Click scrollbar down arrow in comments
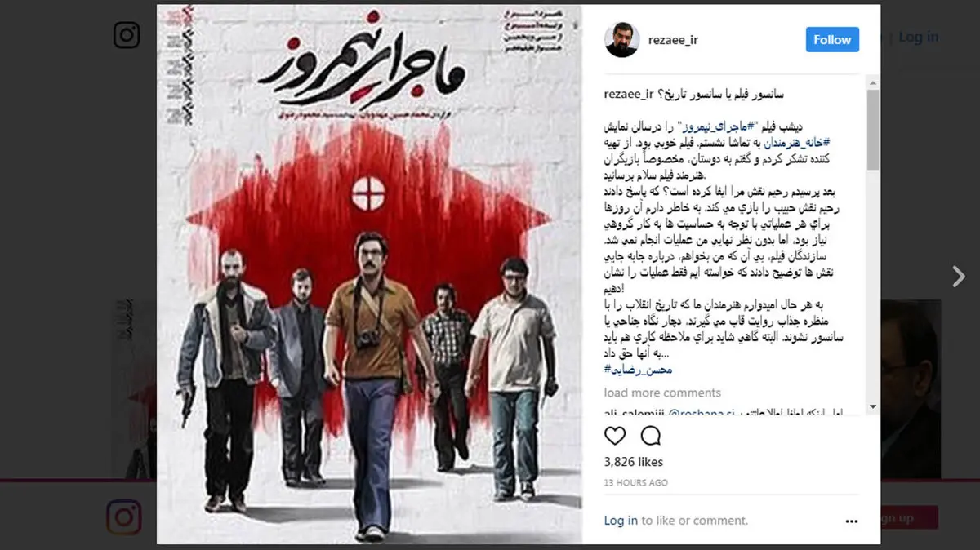Screen dimensions: 980x550 click(873, 406)
